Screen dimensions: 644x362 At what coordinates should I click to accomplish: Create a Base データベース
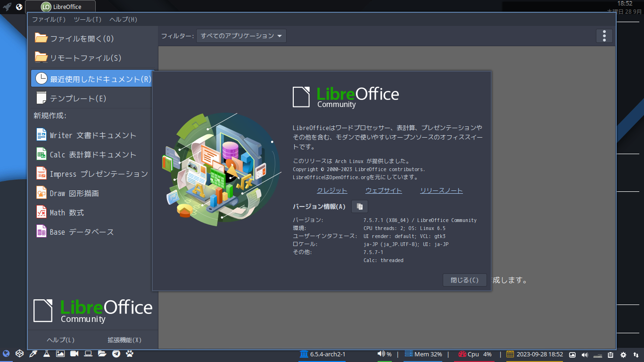[92, 232]
